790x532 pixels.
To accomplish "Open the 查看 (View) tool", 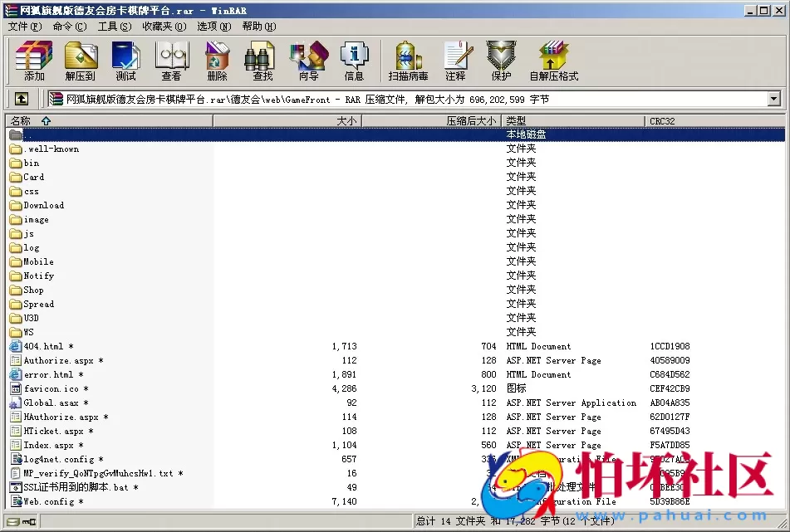I will click(x=171, y=60).
